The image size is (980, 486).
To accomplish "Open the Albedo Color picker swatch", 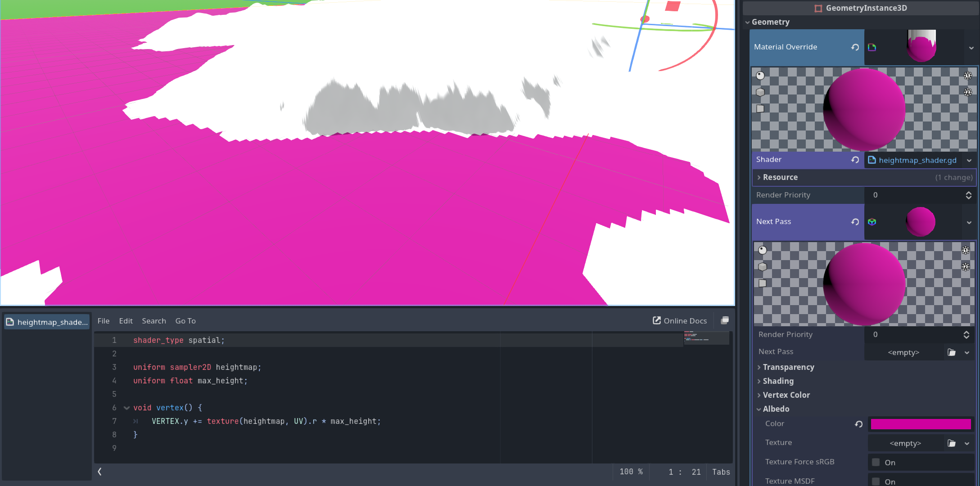I will [x=921, y=424].
